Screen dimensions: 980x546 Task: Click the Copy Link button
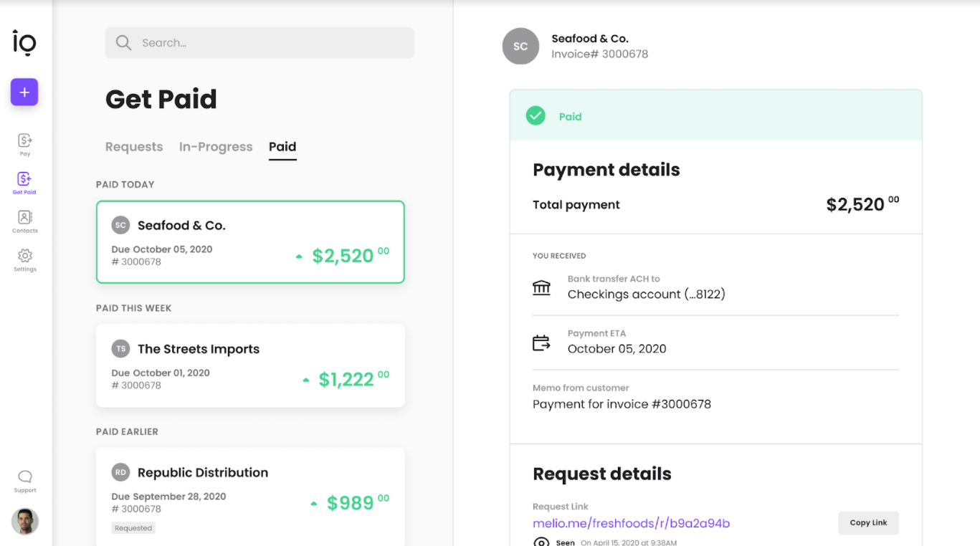point(868,523)
